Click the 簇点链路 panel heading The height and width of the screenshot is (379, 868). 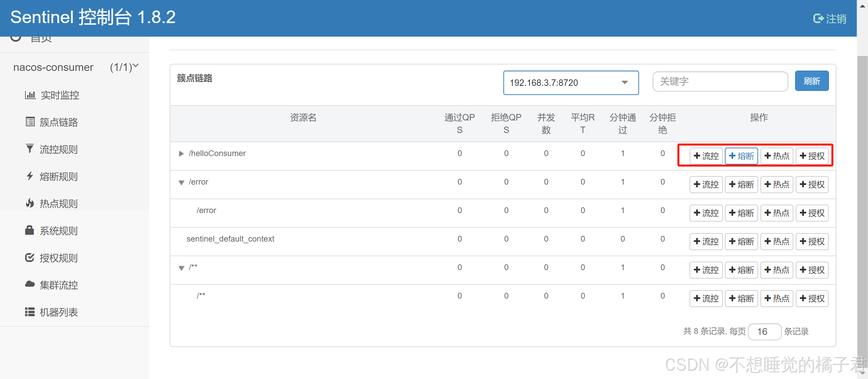point(195,78)
